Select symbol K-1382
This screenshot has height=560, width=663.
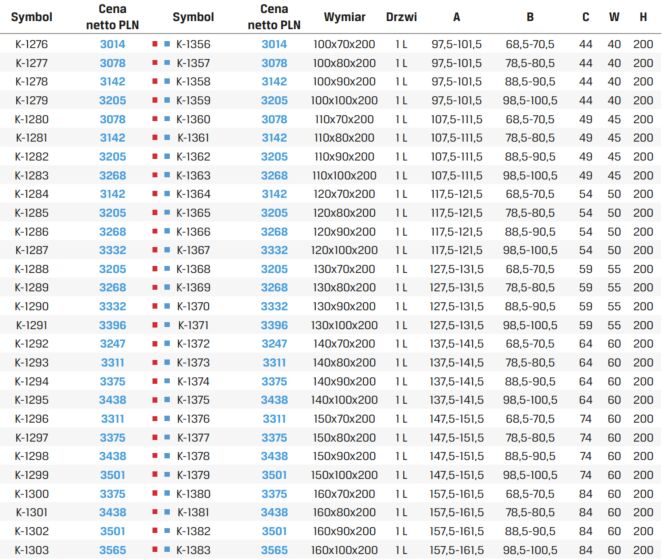pos(193,531)
